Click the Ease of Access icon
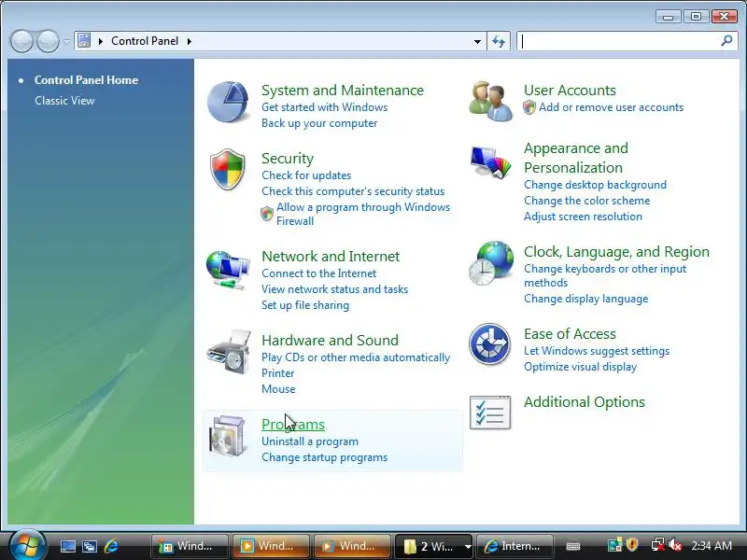The height and width of the screenshot is (560, 747). click(x=489, y=344)
